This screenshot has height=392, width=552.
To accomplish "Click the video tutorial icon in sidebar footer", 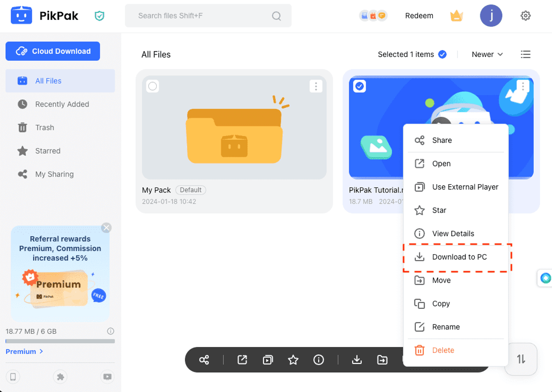I will pyautogui.click(x=107, y=377).
